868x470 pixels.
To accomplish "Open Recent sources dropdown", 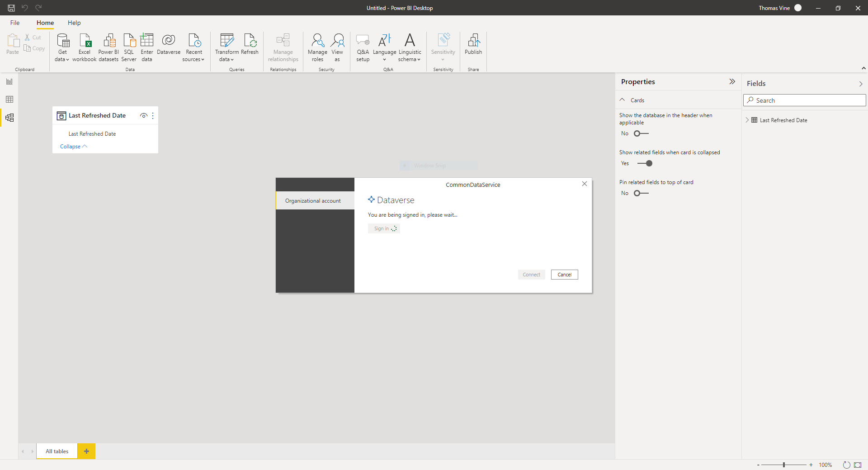I will [x=194, y=47].
